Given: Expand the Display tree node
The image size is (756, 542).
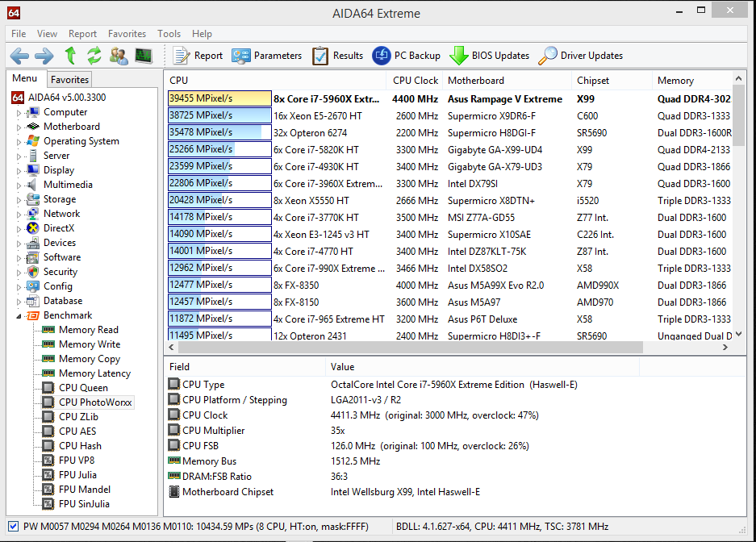Looking at the screenshot, I should [x=19, y=170].
